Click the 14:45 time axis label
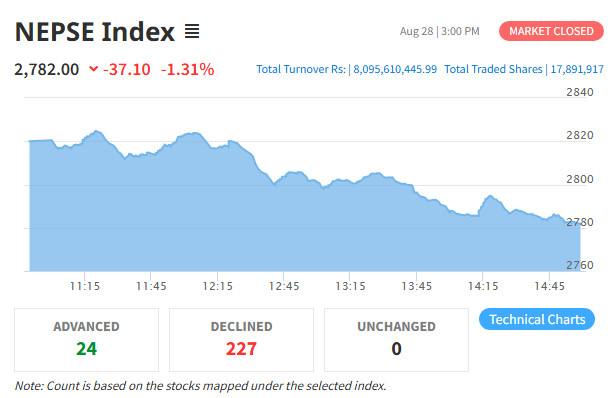 coord(549,286)
